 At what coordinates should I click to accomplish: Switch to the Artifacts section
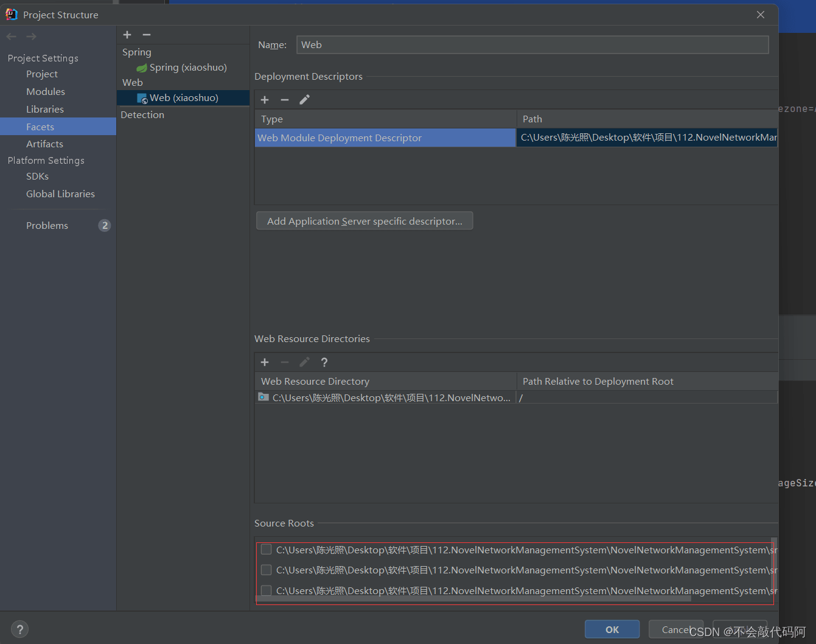click(x=44, y=144)
